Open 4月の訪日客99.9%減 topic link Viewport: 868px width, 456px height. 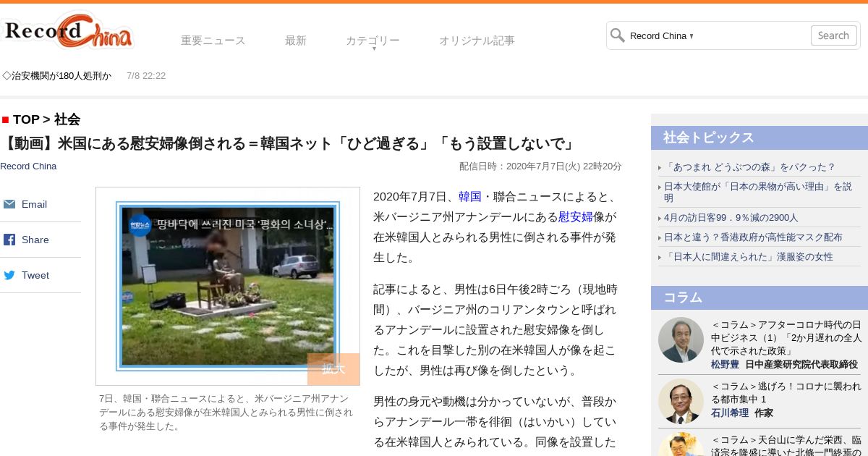pos(731,217)
